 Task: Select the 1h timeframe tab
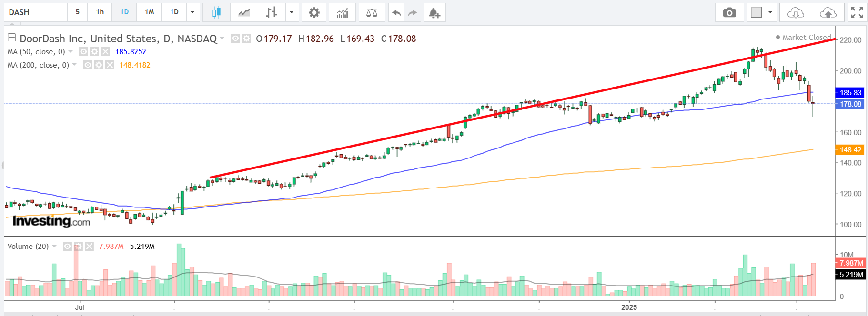(100, 12)
